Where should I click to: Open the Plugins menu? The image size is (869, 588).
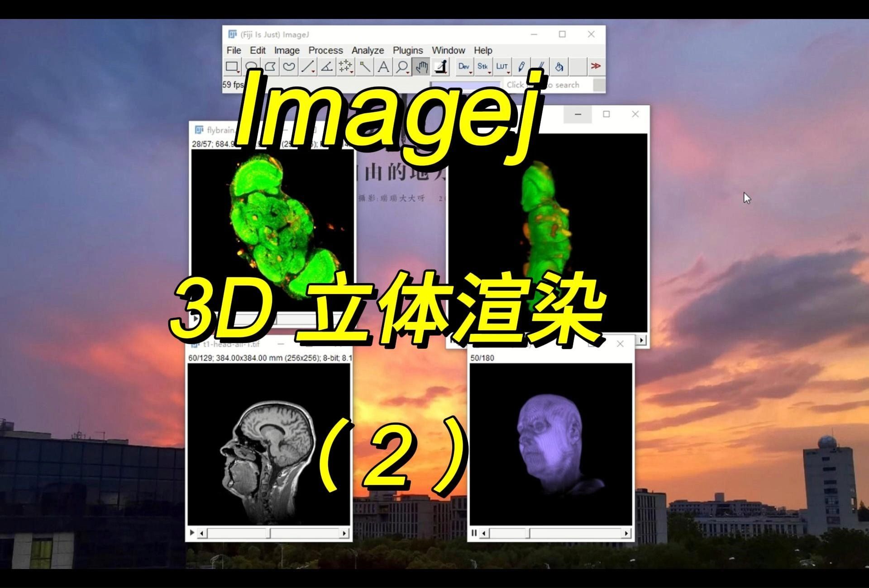point(408,50)
